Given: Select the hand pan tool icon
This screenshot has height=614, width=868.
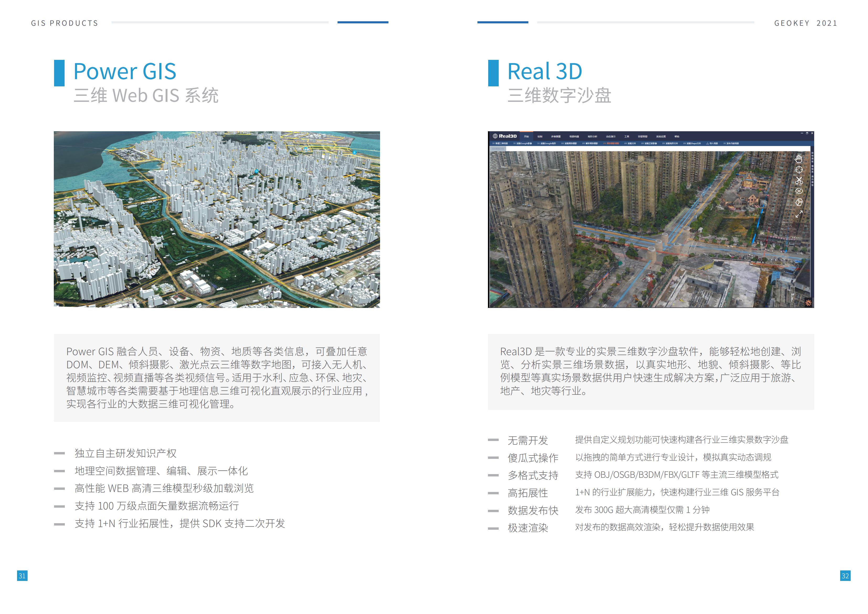Looking at the screenshot, I should [798, 159].
